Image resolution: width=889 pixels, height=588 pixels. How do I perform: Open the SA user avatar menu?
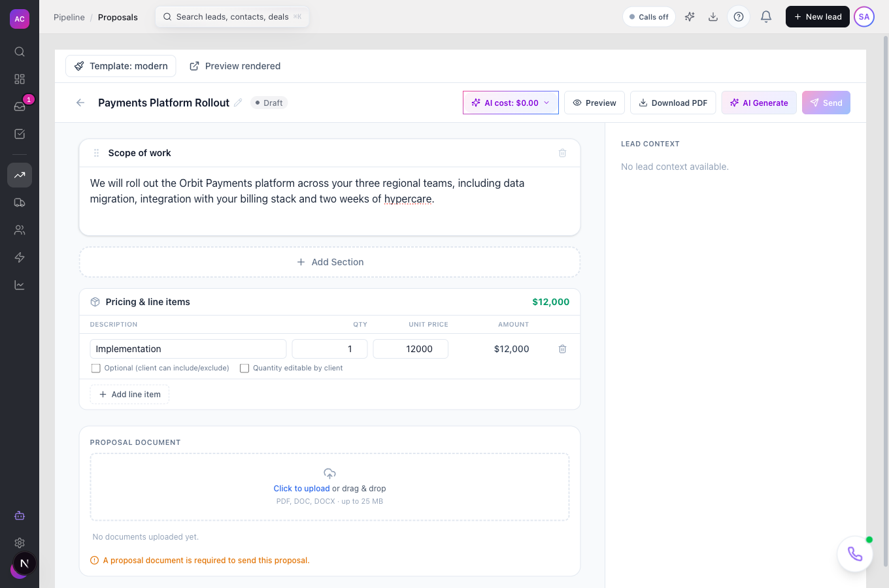(x=864, y=17)
